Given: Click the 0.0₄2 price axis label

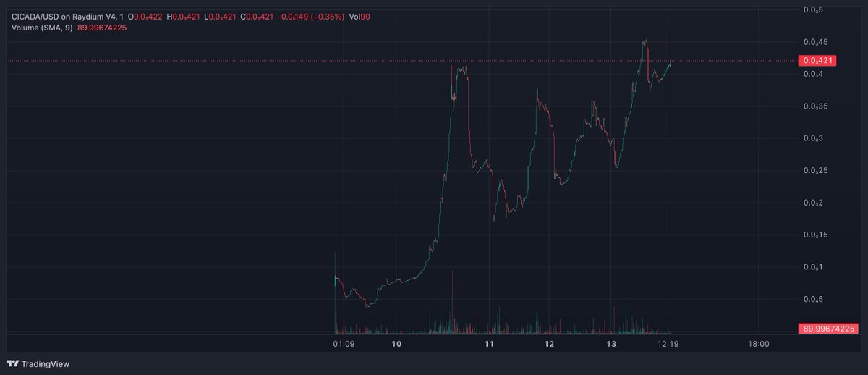Looking at the screenshot, I should coord(813,203).
